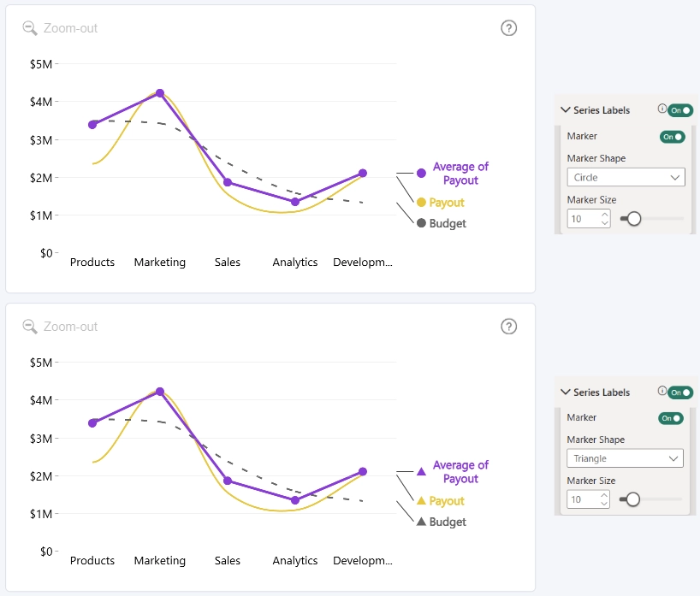This screenshot has width=700, height=596.
Task: Click the info icon beside top Series Labels
Action: click(662, 109)
